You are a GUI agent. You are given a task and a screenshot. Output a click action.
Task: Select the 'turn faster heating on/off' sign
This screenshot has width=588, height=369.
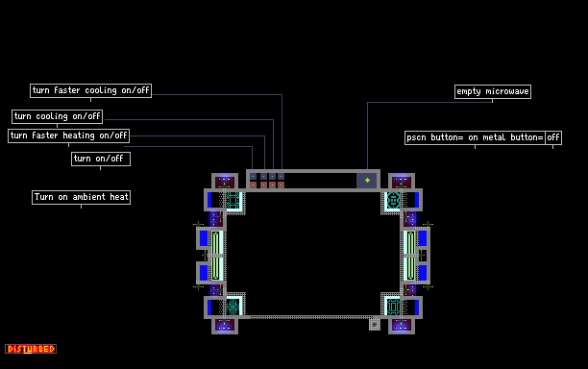point(68,135)
